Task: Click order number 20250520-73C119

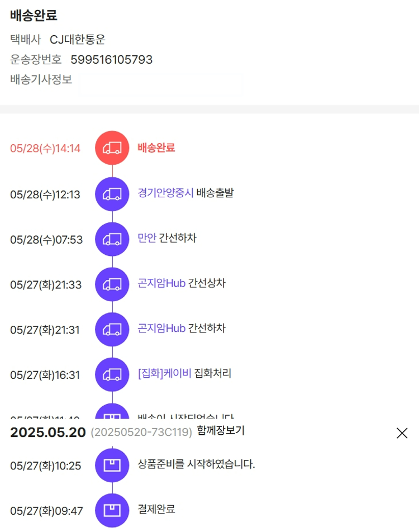Action: tap(141, 433)
